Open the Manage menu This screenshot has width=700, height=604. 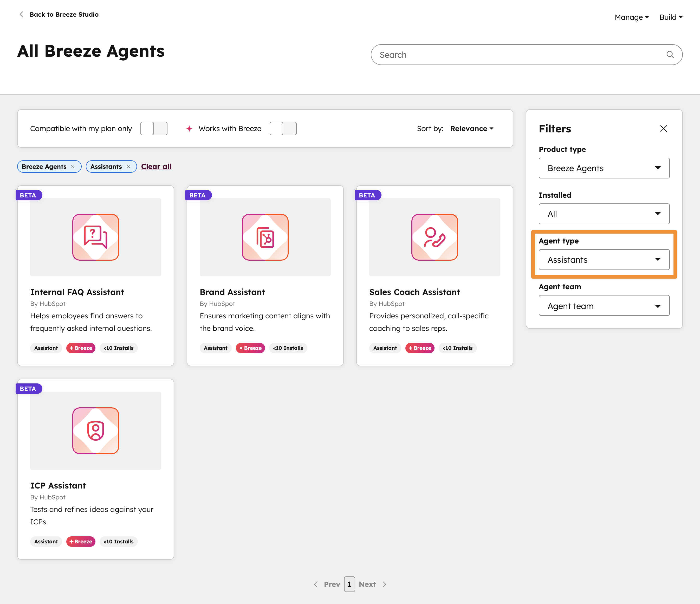631,17
